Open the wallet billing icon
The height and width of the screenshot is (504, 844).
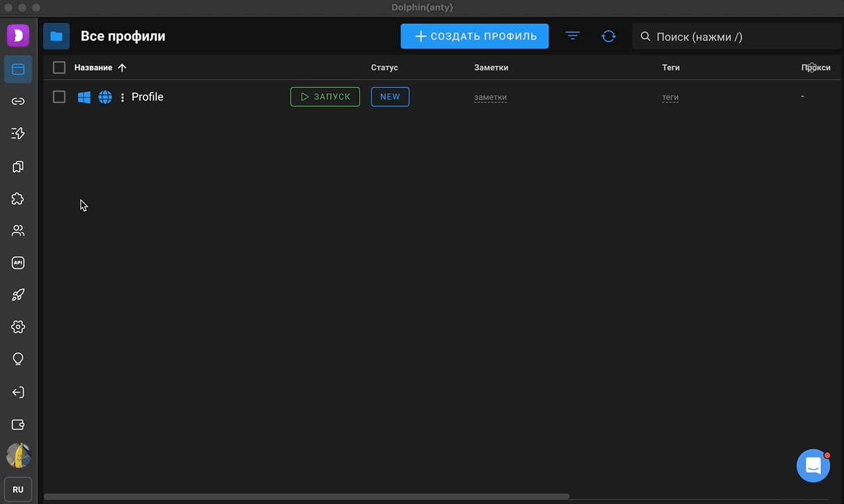point(18,425)
